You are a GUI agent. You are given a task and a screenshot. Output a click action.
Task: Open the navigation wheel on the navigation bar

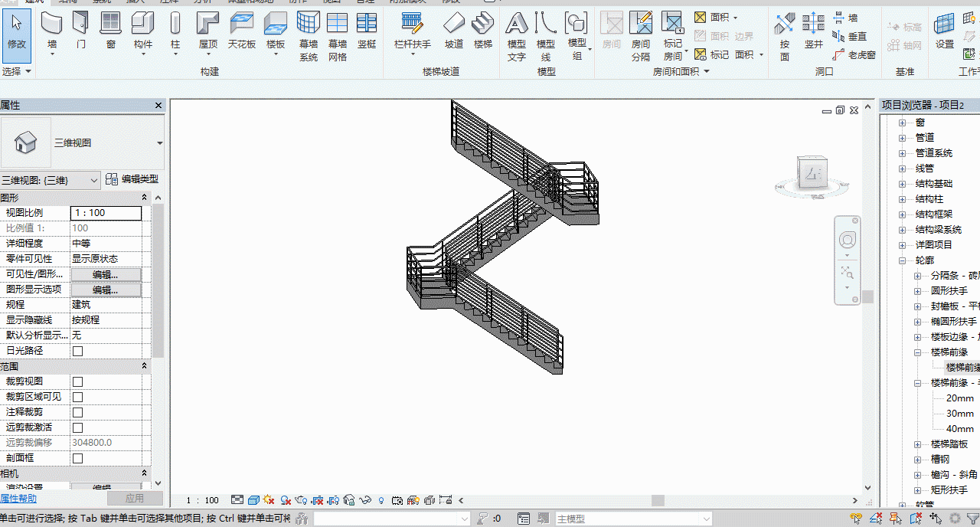[847, 241]
